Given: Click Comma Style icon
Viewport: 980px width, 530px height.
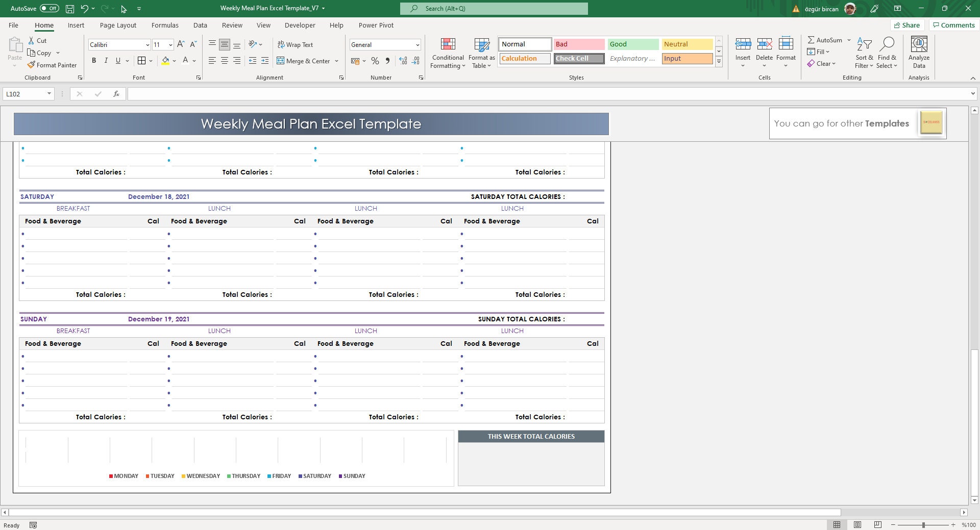Looking at the screenshot, I should click(x=388, y=61).
